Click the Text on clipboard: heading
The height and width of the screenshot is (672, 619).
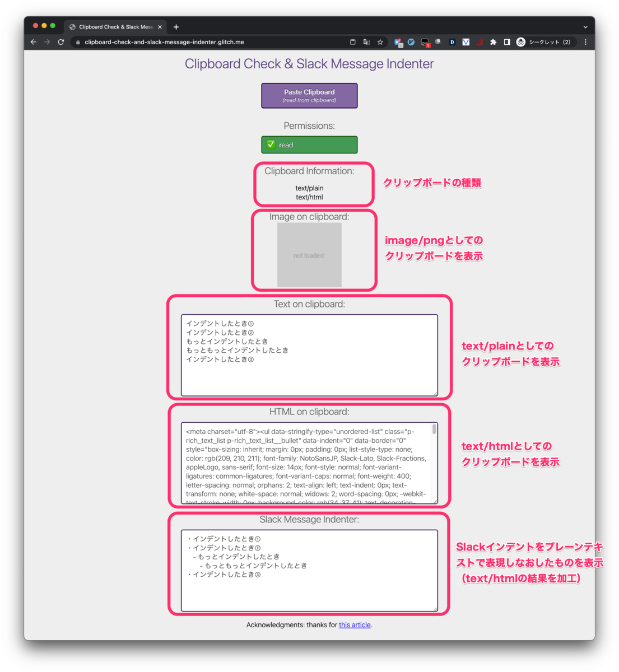309,304
